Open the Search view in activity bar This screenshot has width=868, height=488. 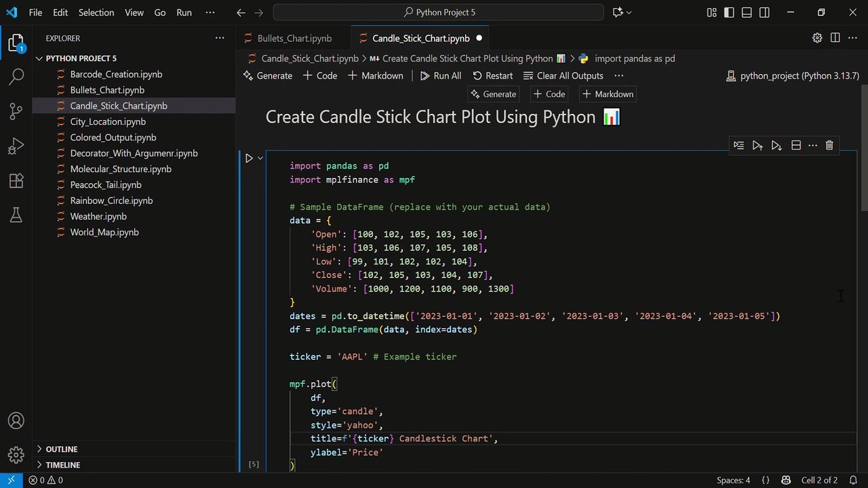16,77
